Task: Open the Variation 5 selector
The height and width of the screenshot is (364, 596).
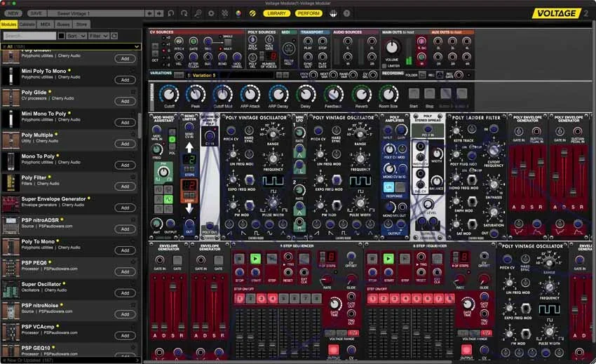Action: [230, 75]
